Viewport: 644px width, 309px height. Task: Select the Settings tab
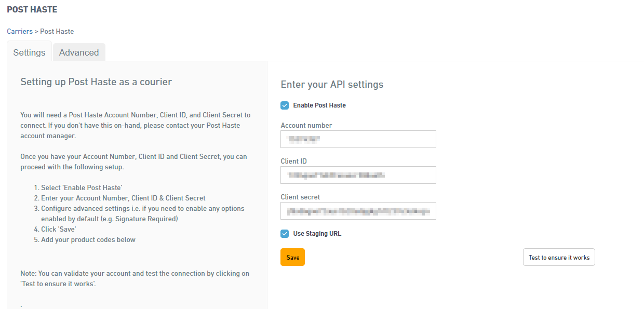tap(29, 52)
